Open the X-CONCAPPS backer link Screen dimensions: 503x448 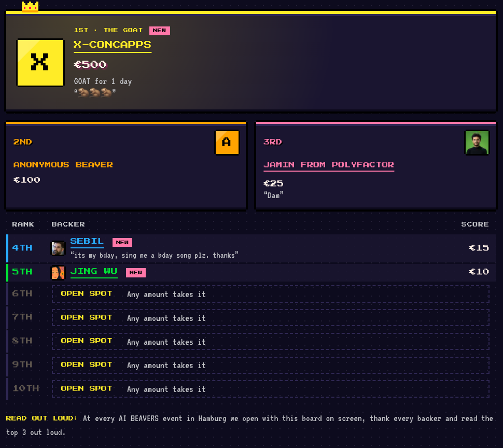113,45
